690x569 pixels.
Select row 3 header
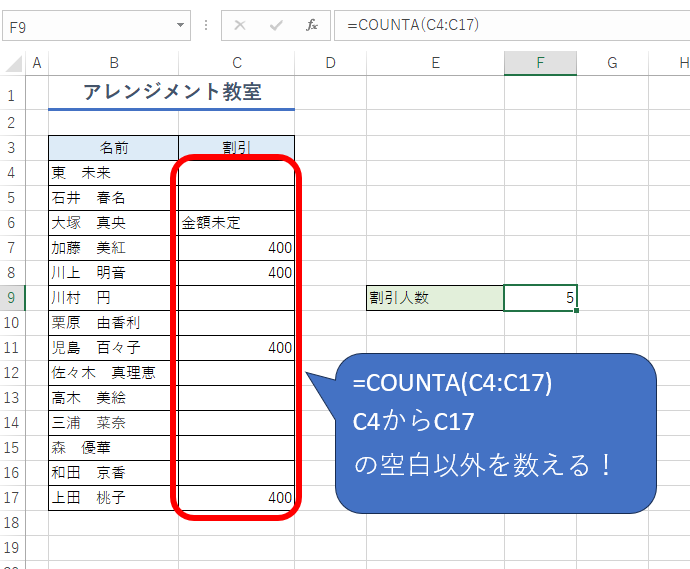click(12, 148)
